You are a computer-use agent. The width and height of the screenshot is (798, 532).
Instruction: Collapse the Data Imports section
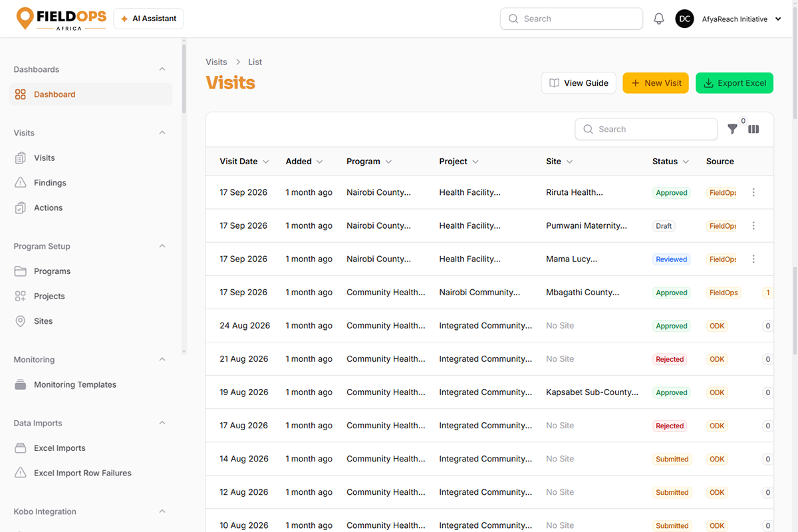(x=162, y=424)
